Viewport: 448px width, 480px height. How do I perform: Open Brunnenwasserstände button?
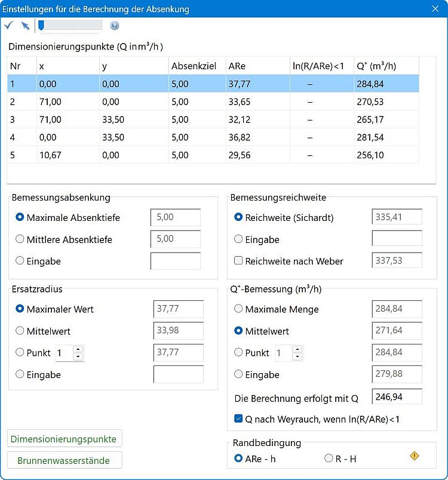(65, 460)
